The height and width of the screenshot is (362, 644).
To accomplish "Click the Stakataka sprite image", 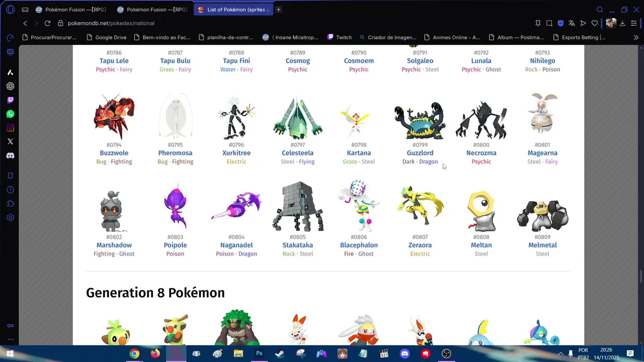I will (298, 207).
